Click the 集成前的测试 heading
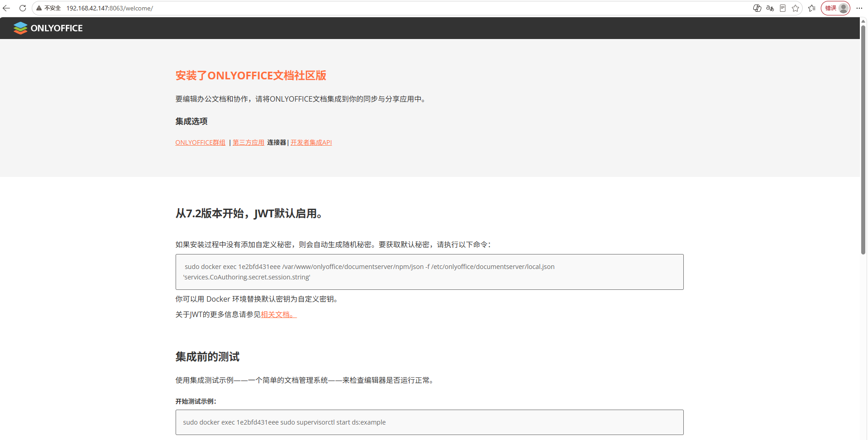Screen dimensions: 868x440 (207, 357)
